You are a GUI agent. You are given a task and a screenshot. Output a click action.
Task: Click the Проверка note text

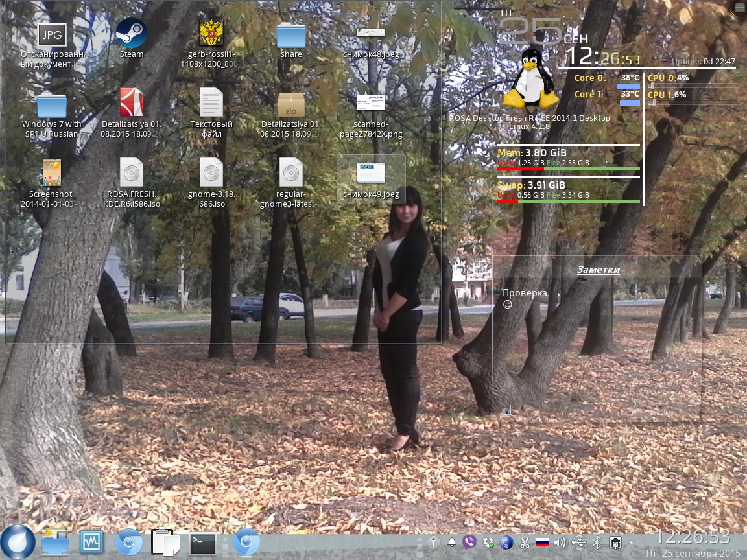(525, 293)
